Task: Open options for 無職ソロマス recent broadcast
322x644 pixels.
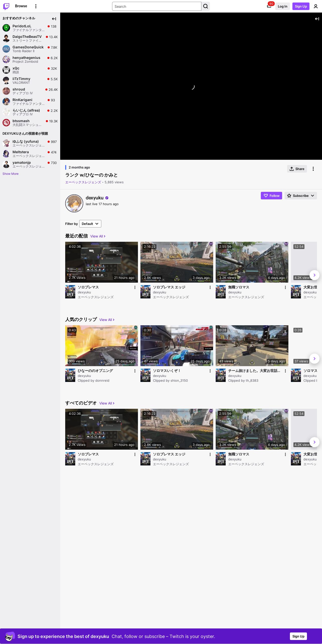Action: pos(285,287)
